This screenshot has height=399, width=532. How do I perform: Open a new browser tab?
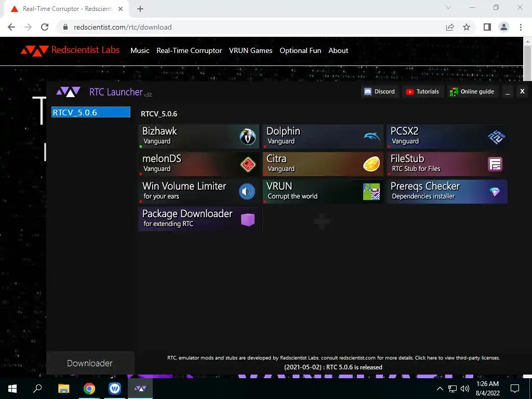(x=140, y=9)
